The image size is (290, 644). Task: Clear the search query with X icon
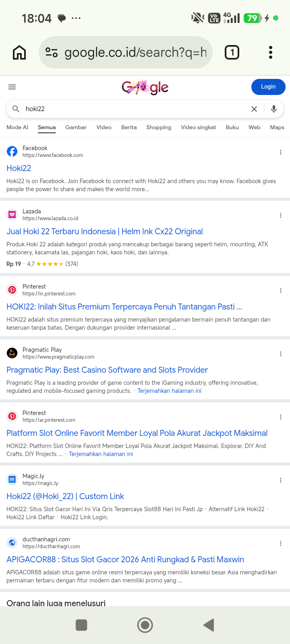click(254, 109)
